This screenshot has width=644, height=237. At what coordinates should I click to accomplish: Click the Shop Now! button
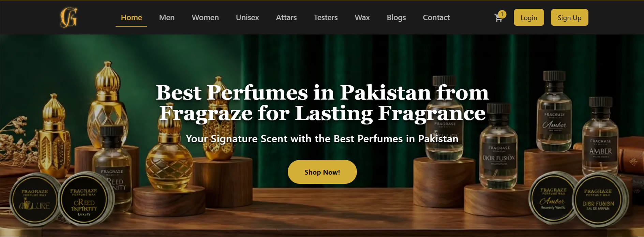pos(322,172)
